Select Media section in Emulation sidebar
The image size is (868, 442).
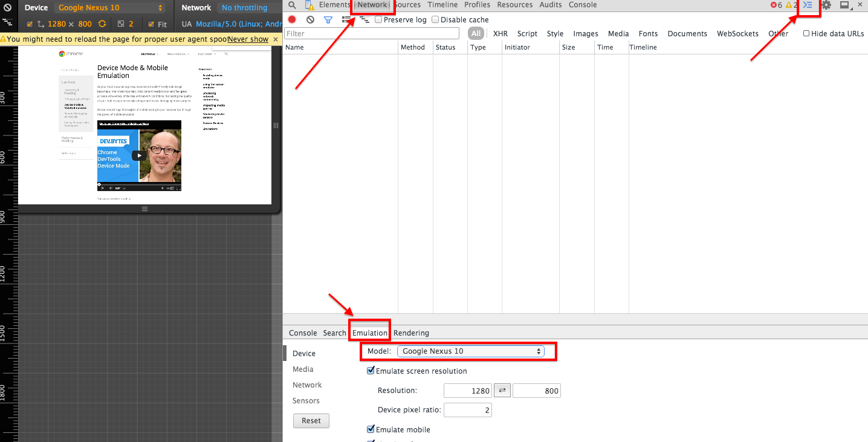(303, 369)
